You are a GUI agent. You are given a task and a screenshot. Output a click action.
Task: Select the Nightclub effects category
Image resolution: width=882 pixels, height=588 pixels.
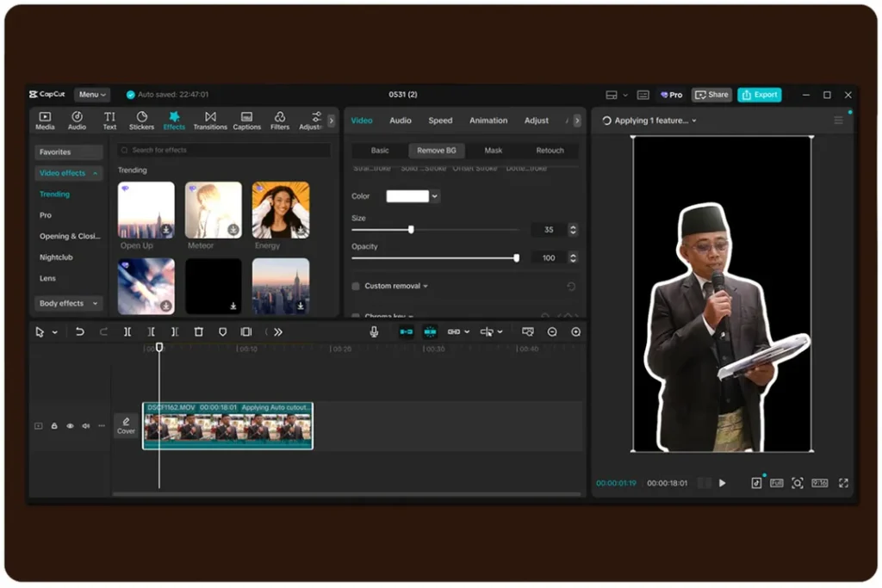(56, 257)
